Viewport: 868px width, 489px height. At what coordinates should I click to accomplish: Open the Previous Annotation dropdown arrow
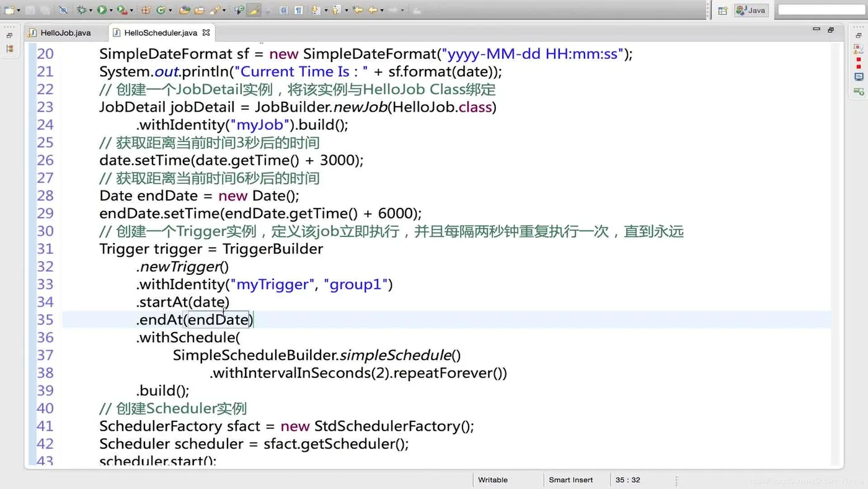tap(346, 11)
